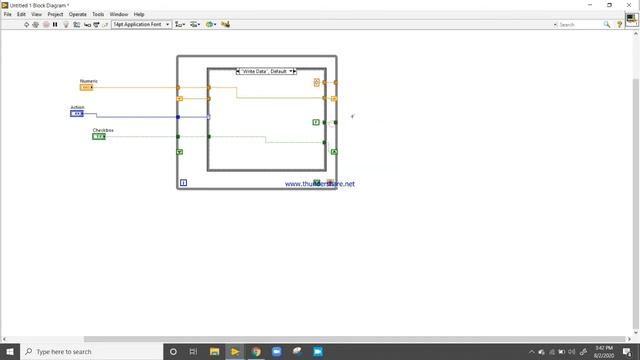Image resolution: width=640 pixels, height=360 pixels.
Task: Open Cortana circle icon
Action: tap(173, 351)
